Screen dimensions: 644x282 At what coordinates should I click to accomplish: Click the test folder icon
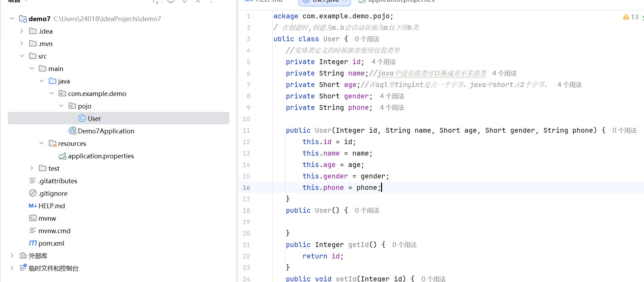(43, 168)
